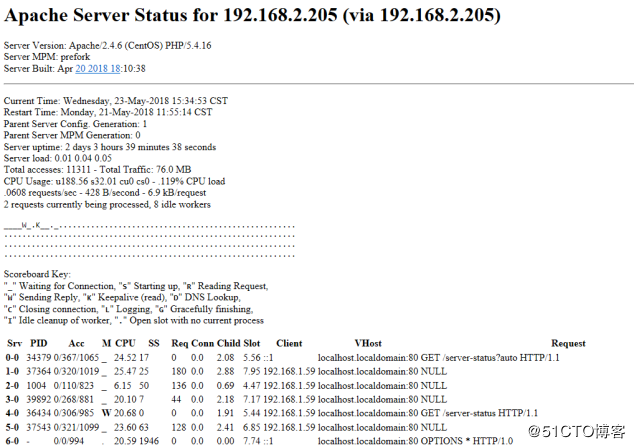This screenshot has width=635, height=448.
Task: Click 'Open slot with no current process' entry
Action: click(189, 320)
